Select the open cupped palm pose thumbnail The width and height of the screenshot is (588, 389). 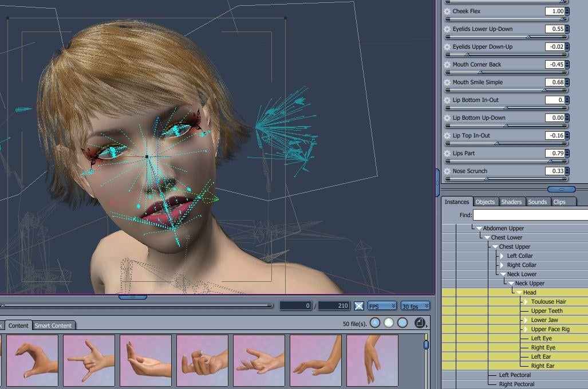(146, 360)
